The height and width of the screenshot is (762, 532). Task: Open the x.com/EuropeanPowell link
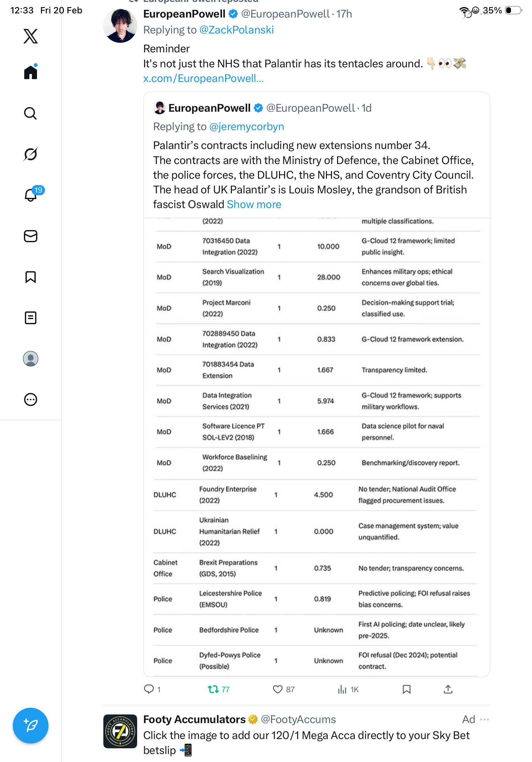[203, 78]
